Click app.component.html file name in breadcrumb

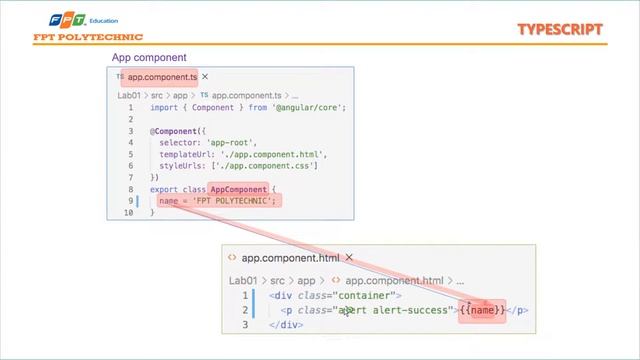(x=394, y=280)
